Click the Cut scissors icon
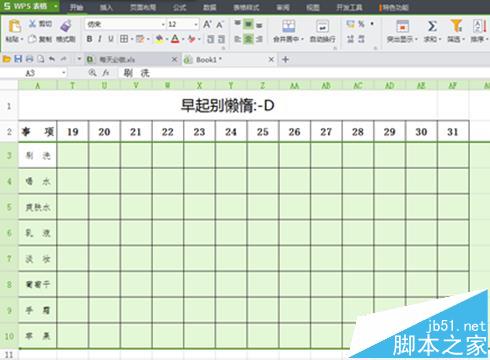Viewport: 490px width, 360px height. [32, 24]
